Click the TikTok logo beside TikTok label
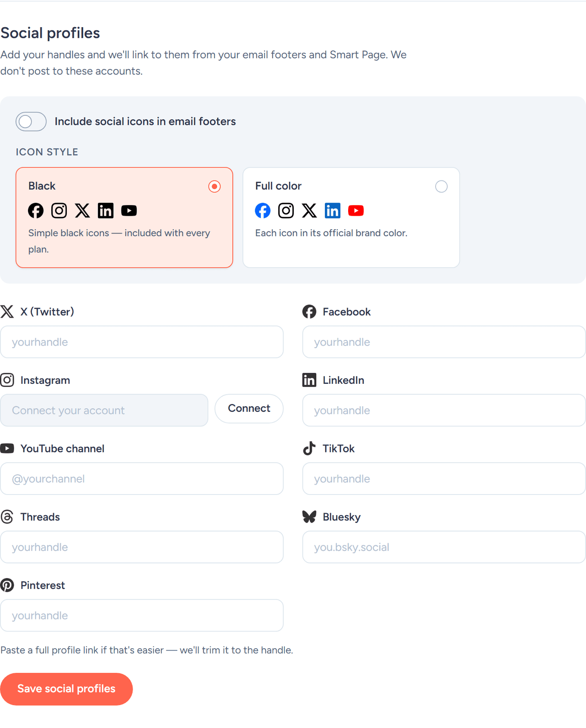The height and width of the screenshot is (728, 586). (309, 448)
